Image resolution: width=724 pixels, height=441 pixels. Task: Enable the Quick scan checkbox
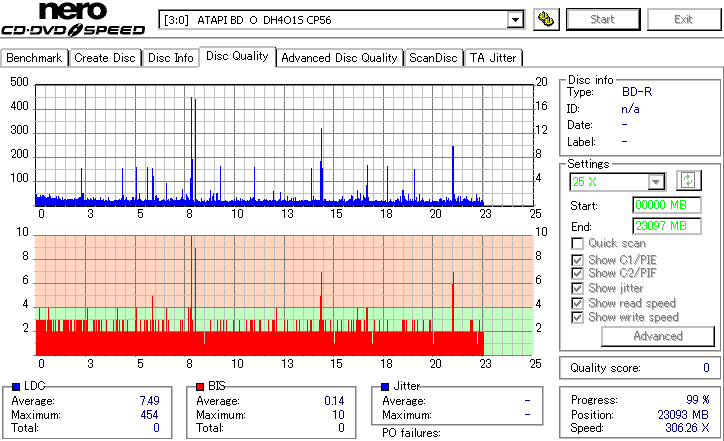point(577,243)
